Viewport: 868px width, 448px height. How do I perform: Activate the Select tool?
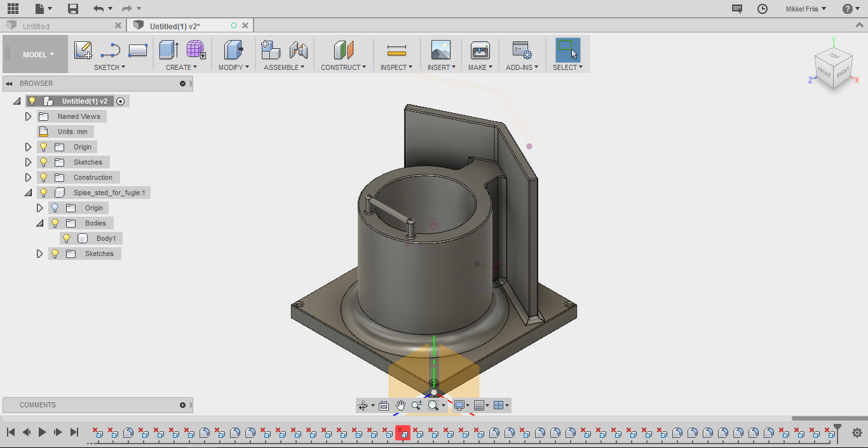[x=567, y=50]
